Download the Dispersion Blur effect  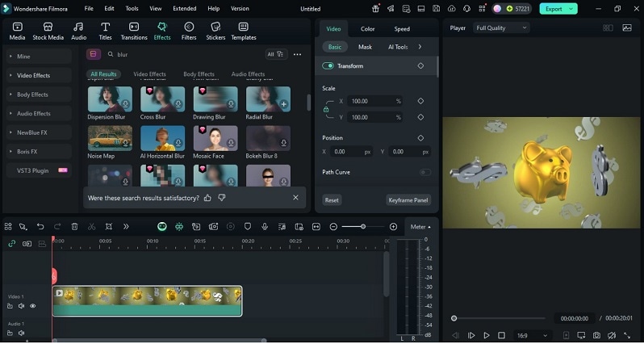tap(126, 104)
